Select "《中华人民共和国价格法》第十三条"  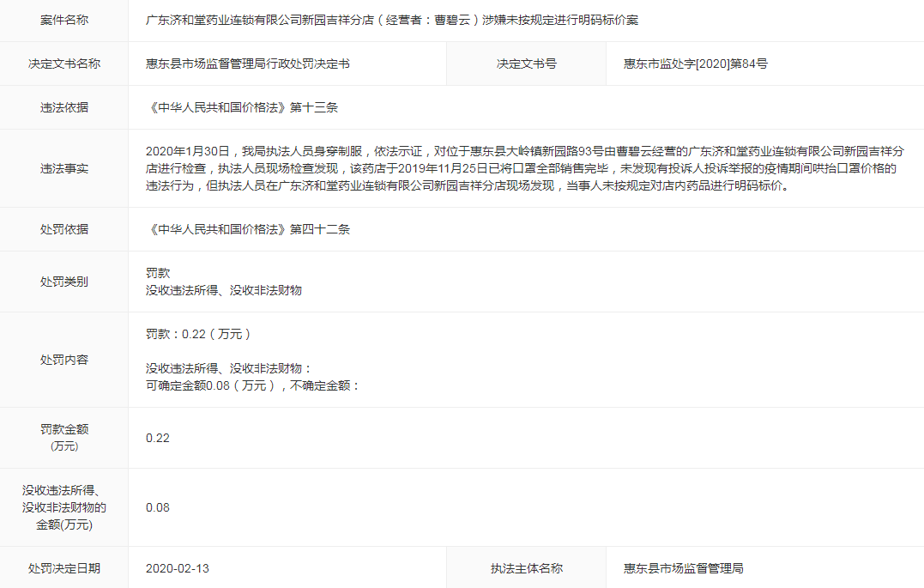[242, 107]
